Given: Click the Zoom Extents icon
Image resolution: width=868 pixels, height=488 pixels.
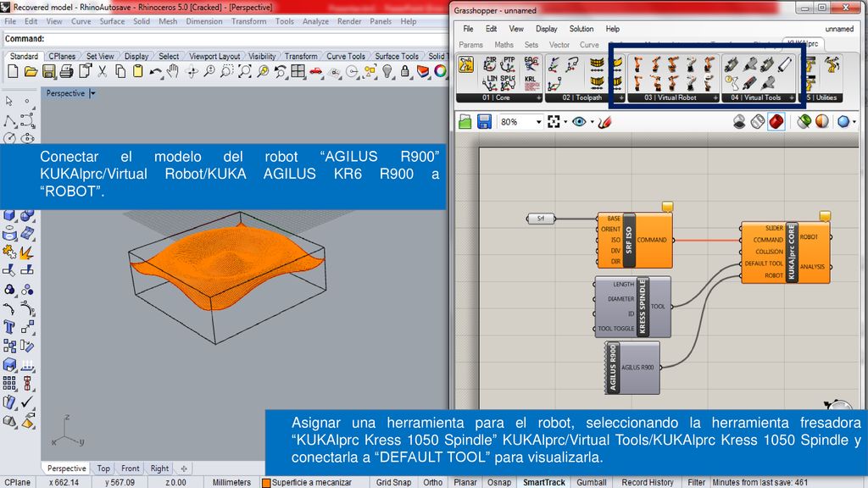Looking at the screenshot, I should tap(245, 71).
